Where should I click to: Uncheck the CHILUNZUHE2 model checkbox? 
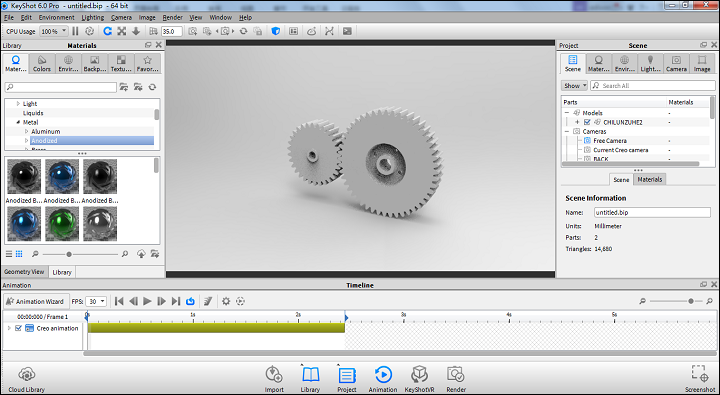[x=587, y=122]
